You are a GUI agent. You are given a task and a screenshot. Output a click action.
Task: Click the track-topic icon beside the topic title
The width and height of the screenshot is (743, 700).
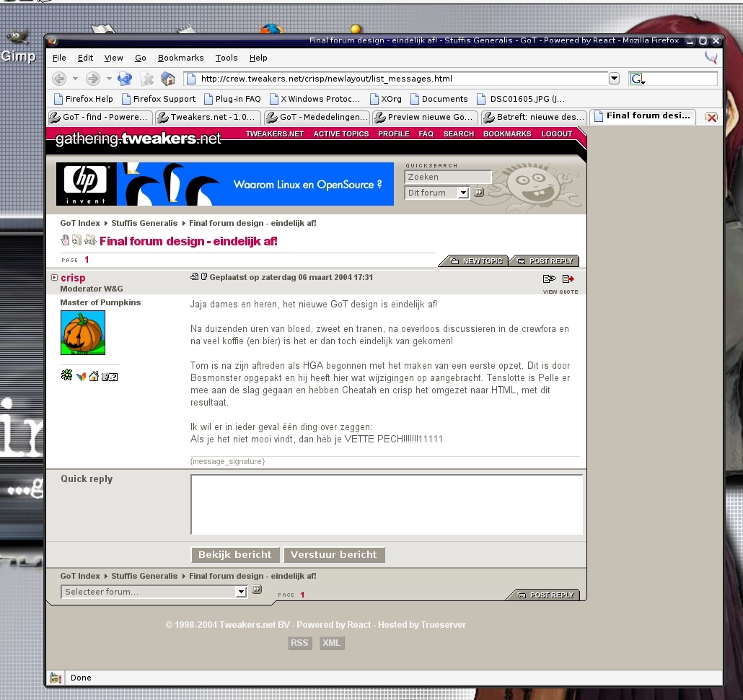(x=90, y=240)
